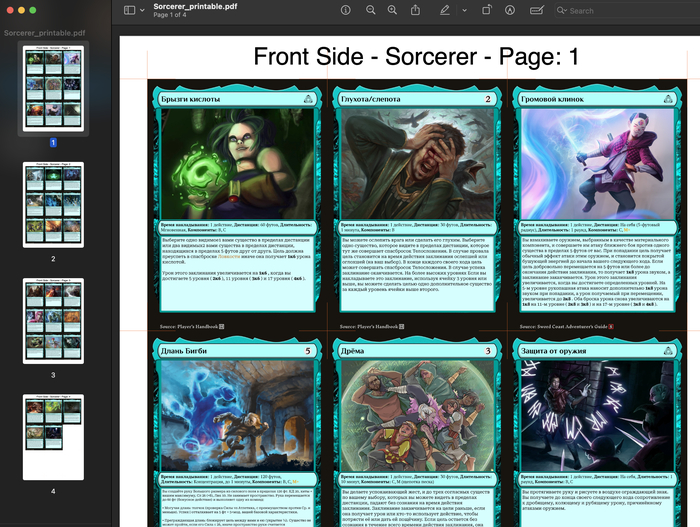Viewport: 700px width, 527px height.
Task: Show the Markup toolbar icon
Action: (x=510, y=10)
